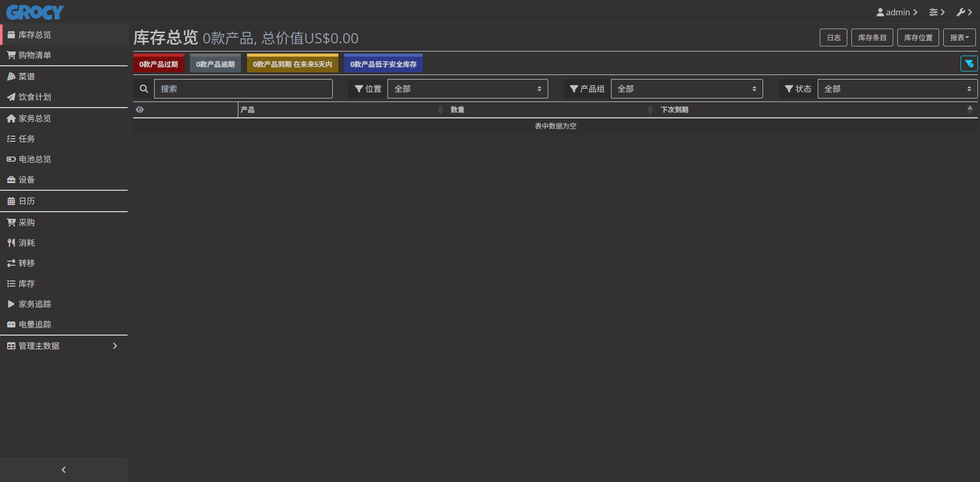Image resolution: width=980 pixels, height=482 pixels.
Task: Clear filters with the funnel icon button
Action: click(x=969, y=64)
